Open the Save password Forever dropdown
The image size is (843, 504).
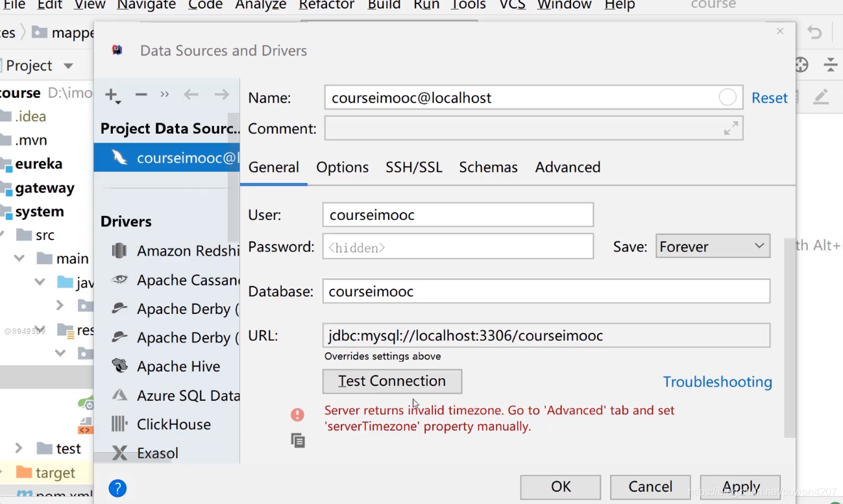pyautogui.click(x=713, y=246)
